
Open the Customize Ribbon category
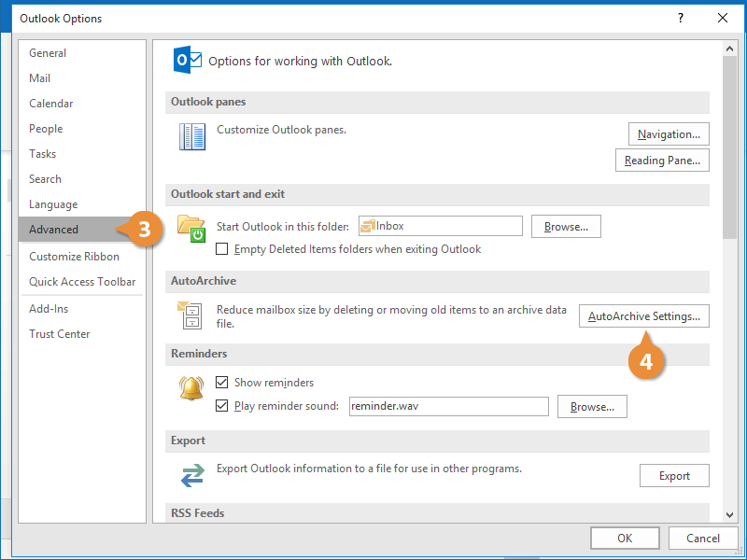82,256
